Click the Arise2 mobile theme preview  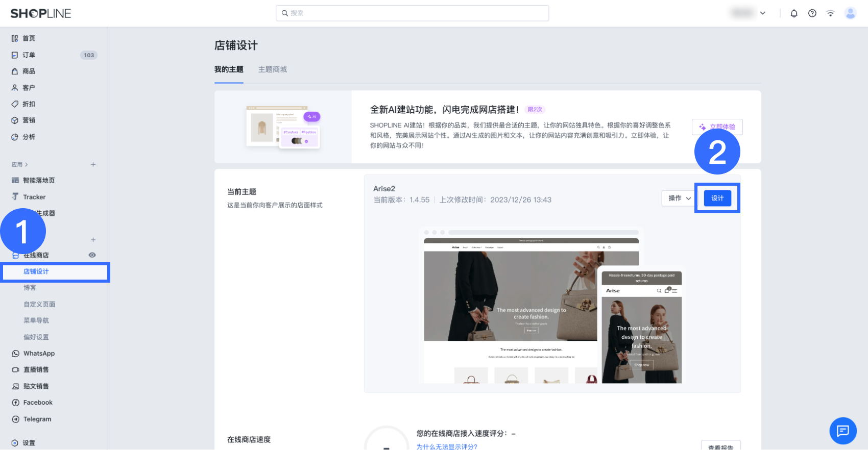click(642, 327)
